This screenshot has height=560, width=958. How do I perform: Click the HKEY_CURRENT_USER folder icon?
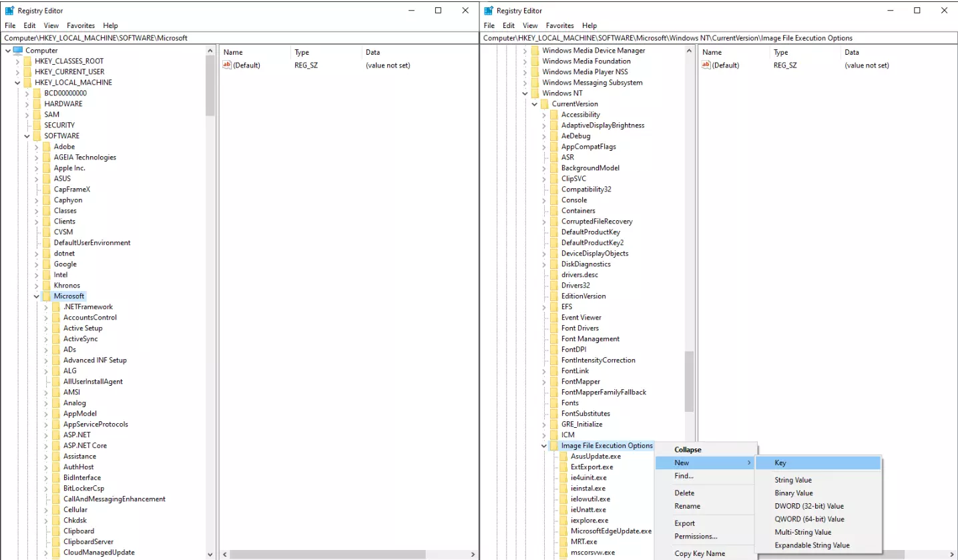[27, 72]
